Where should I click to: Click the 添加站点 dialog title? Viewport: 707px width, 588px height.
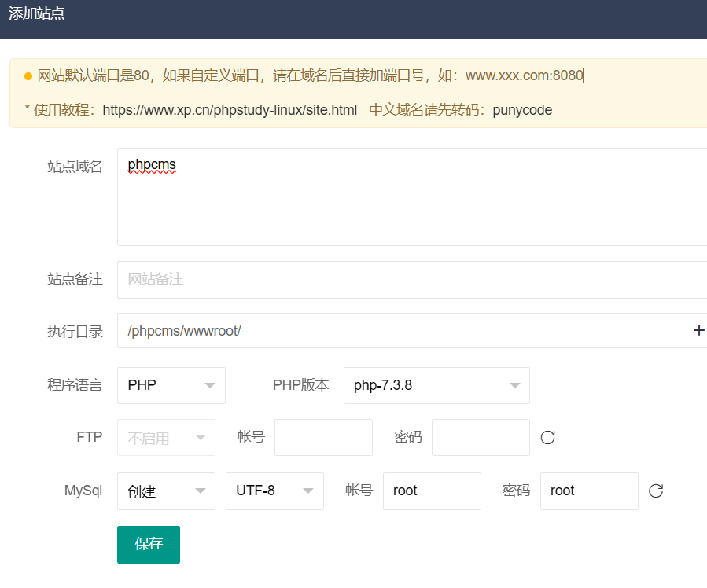36,13
